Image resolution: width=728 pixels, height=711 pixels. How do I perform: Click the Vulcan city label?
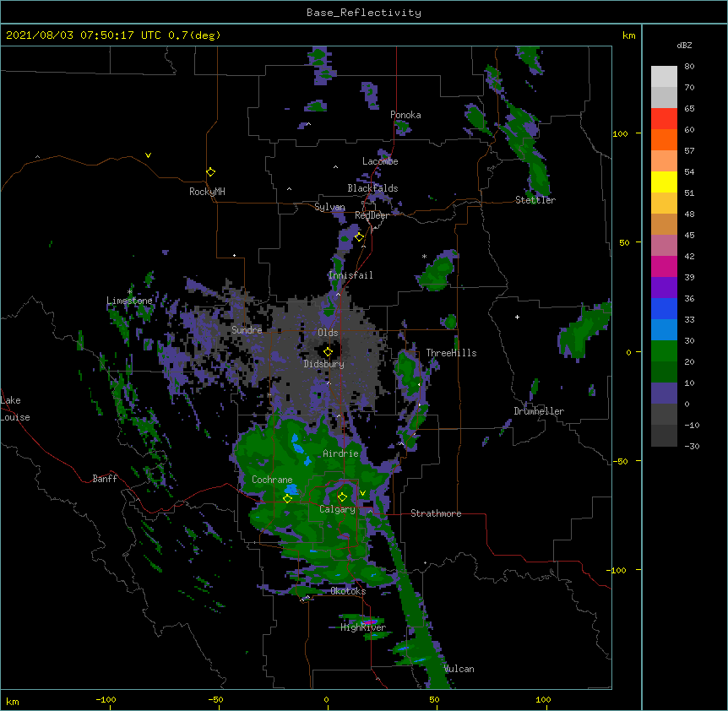(x=459, y=669)
